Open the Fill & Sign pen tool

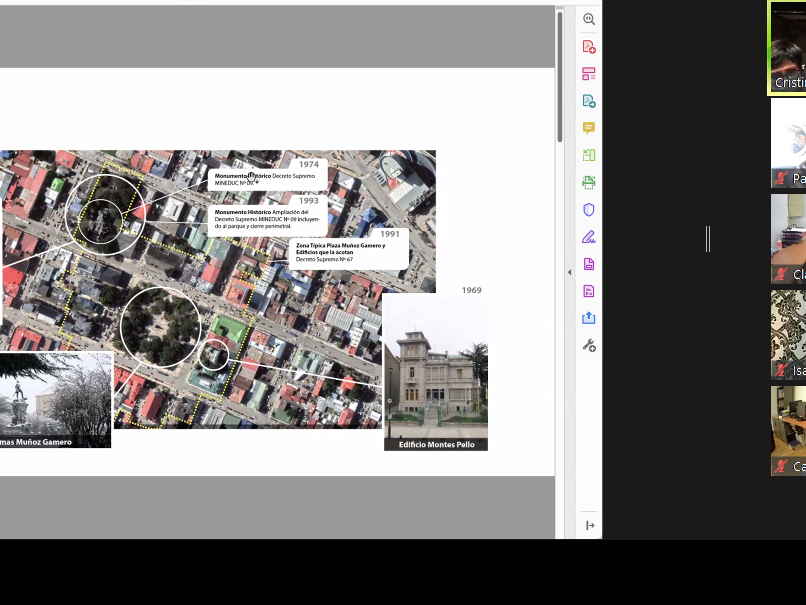[x=589, y=237]
